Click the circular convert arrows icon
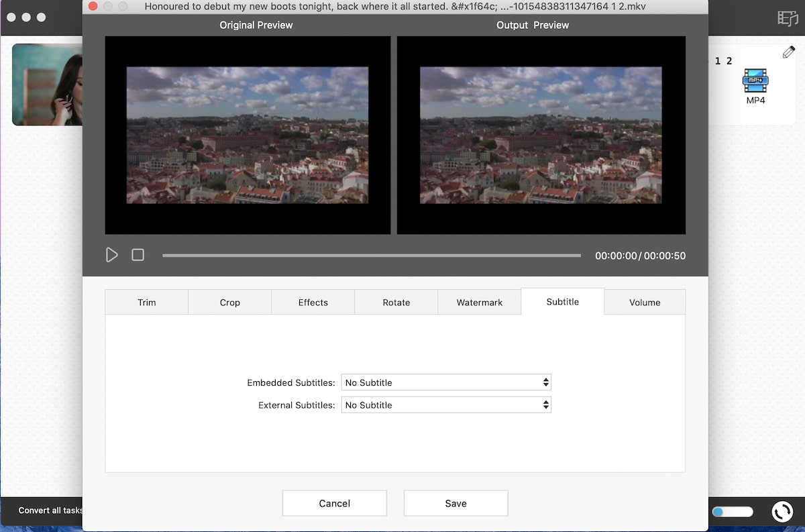805x532 pixels. tap(782, 512)
